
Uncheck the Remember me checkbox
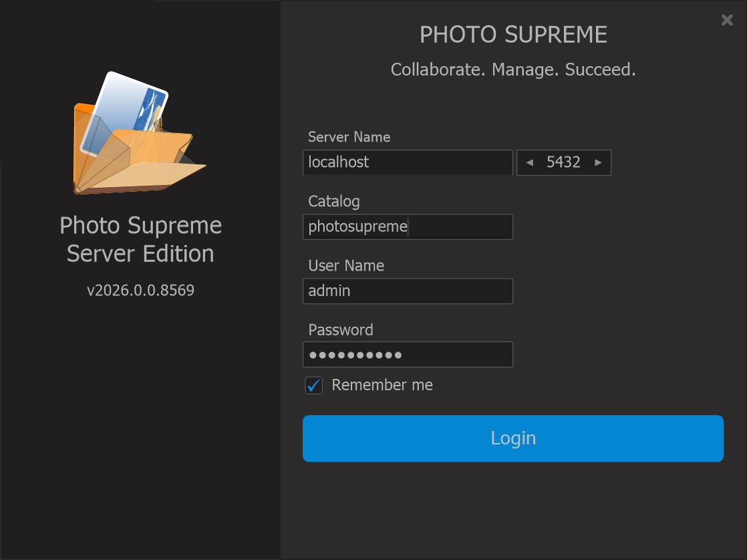313,385
